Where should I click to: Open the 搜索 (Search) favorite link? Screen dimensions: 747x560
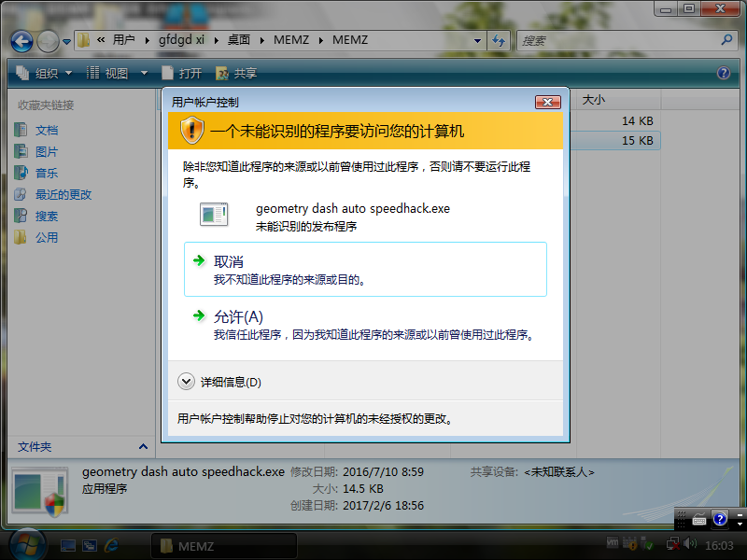(x=45, y=216)
